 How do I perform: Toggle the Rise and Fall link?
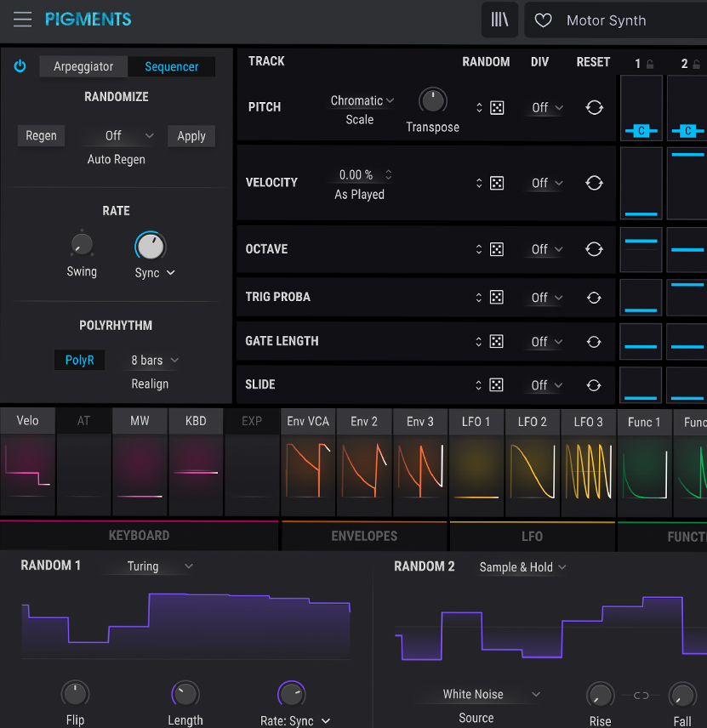tap(641, 695)
